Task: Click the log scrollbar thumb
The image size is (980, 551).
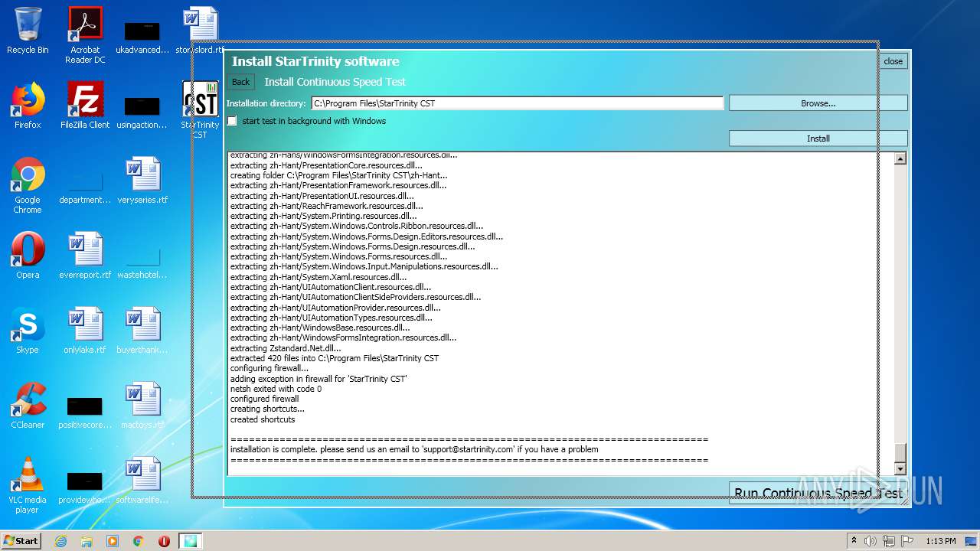Action: (900, 452)
